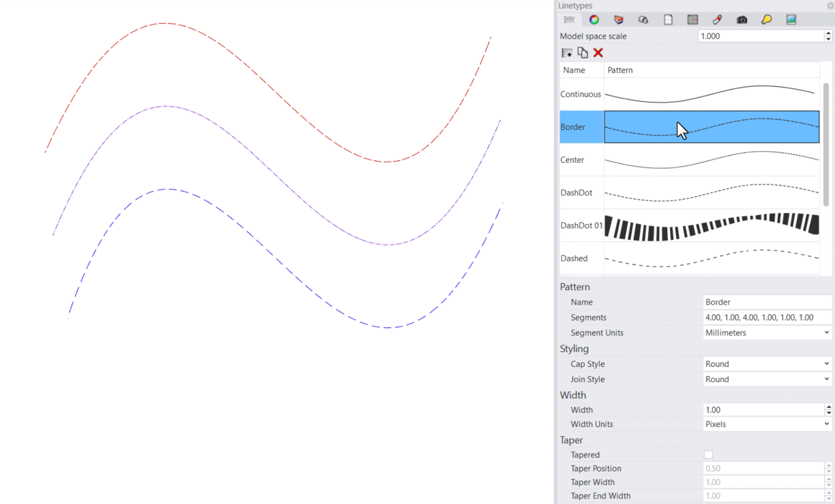This screenshot has width=835, height=504.
Task: Open the camera panel tab
Action: 742,19
